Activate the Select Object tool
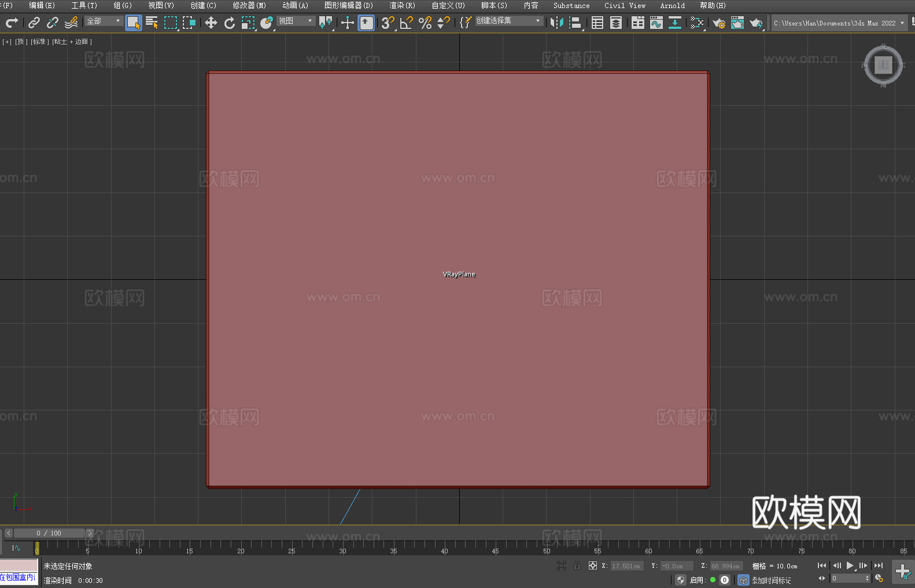 [x=134, y=23]
